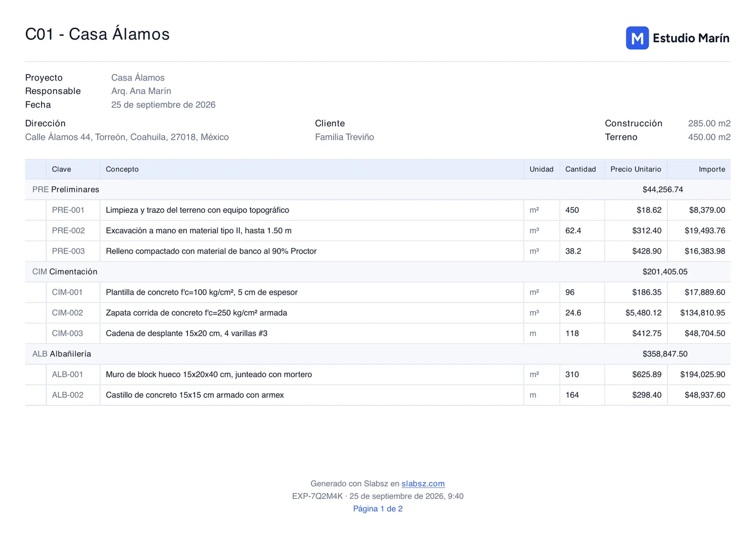Click concept Relleno compactado con material de banco
Viewport: 756px width, 535px height.
(211, 251)
